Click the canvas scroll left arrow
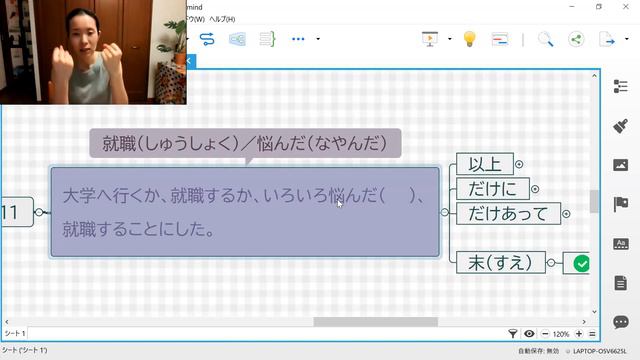The image size is (640, 360). point(7,322)
